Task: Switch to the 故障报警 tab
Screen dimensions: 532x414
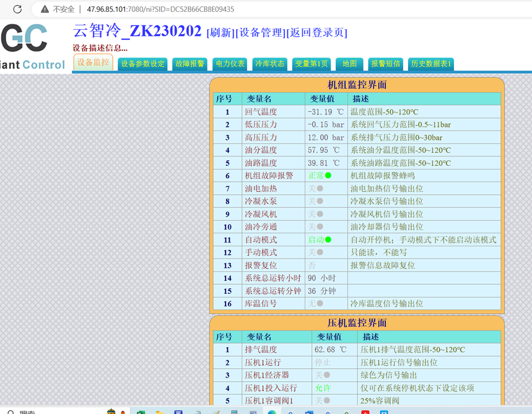Action: pyautogui.click(x=190, y=64)
